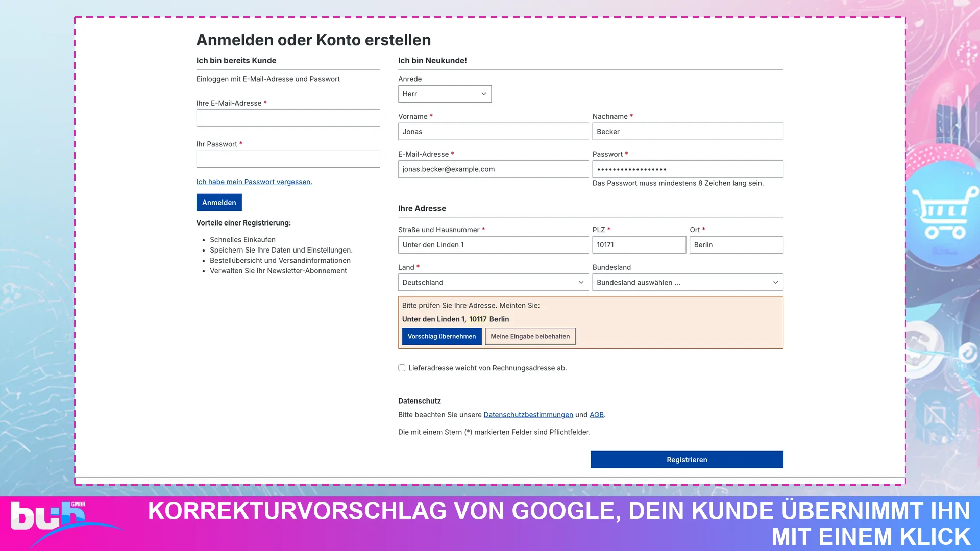Click the Straße field with Unter den Linden 1
The image size is (980, 551).
coord(493,245)
